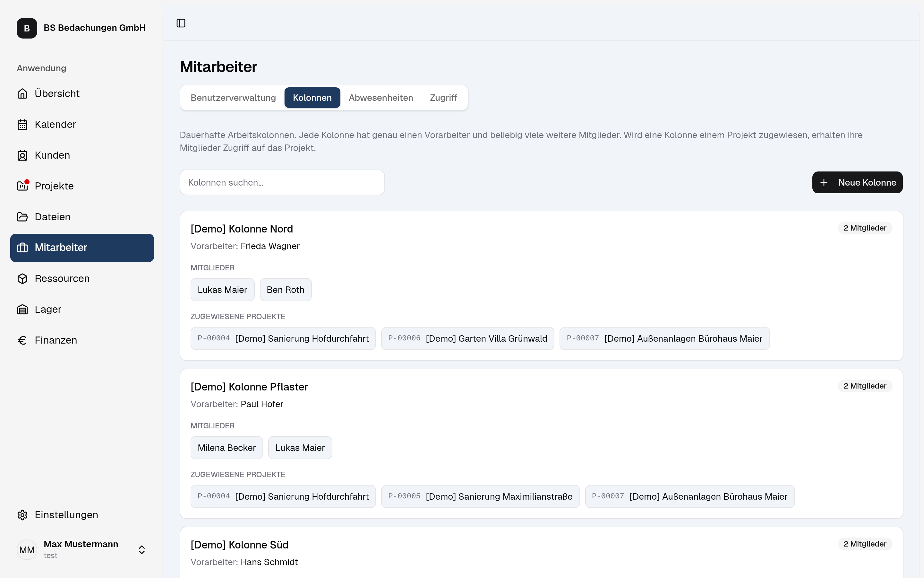Navigate to Kalender in the sidebar
This screenshot has height=578, width=924.
pyautogui.click(x=82, y=125)
